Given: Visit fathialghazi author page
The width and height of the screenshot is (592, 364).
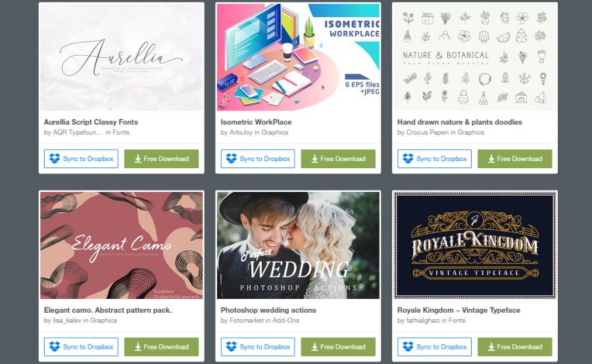Looking at the screenshot, I should [423, 320].
